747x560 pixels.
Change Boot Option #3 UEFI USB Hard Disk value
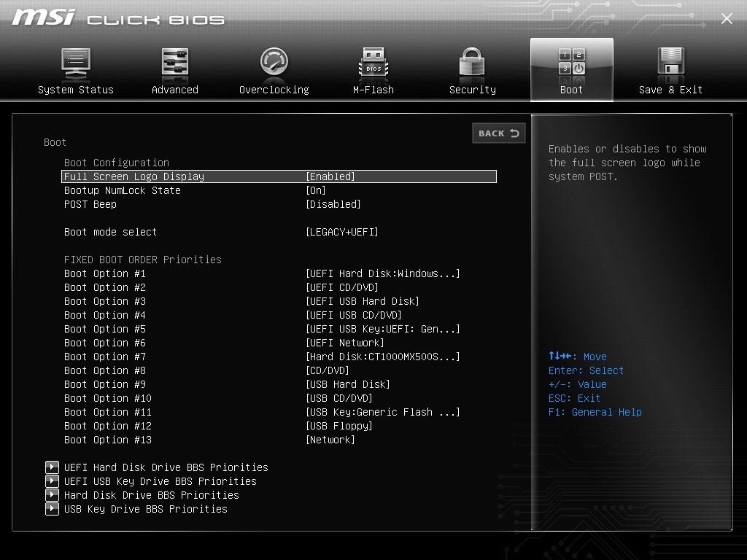click(x=363, y=301)
